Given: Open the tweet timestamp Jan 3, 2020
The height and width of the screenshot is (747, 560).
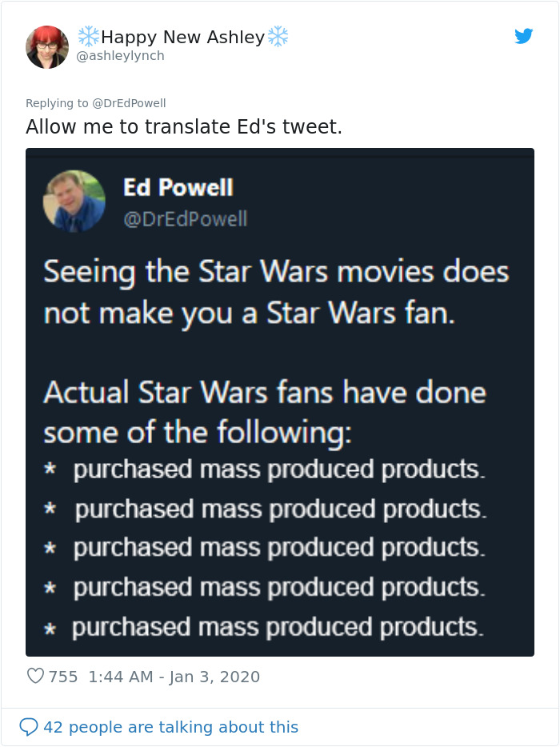Looking at the screenshot, I should 213,677.
